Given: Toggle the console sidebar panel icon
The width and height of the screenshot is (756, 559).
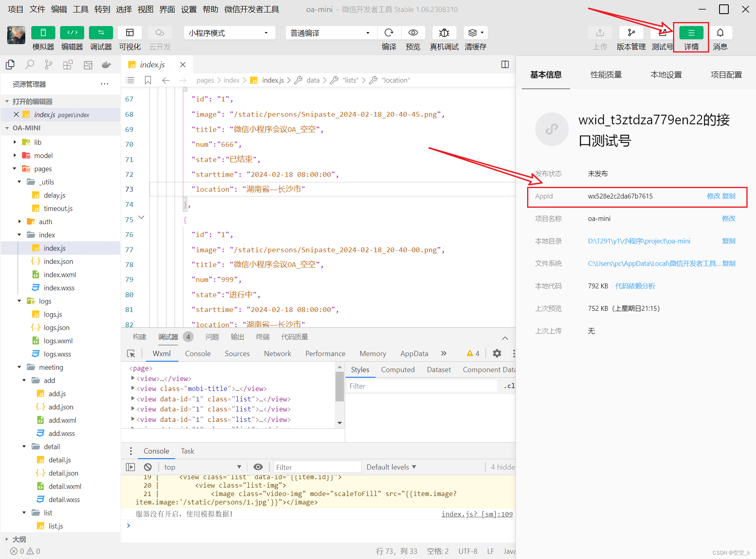Looking at the screenshot, I should click(130, 467).
